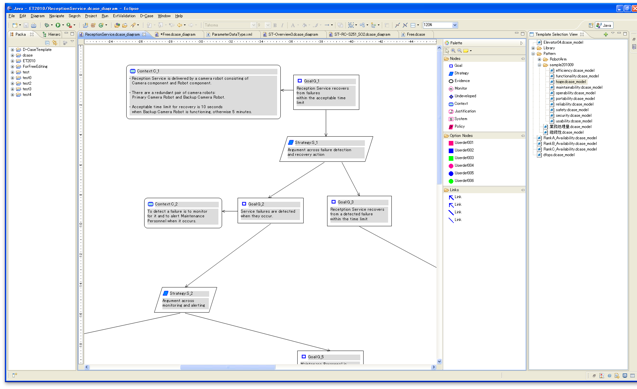Expand the Library folder in Template Selection View

(x=533, y=48)
